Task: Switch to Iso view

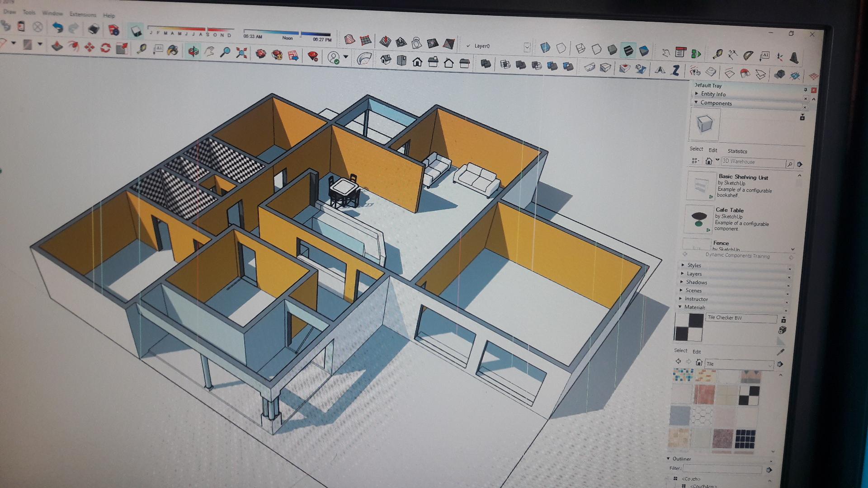Action: [x=386, y=59]
